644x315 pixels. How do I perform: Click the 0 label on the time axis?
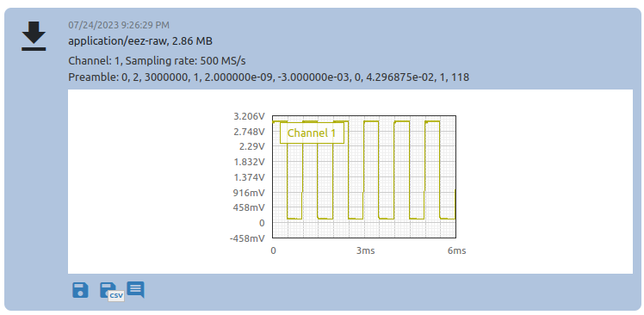tap(273, 250)
